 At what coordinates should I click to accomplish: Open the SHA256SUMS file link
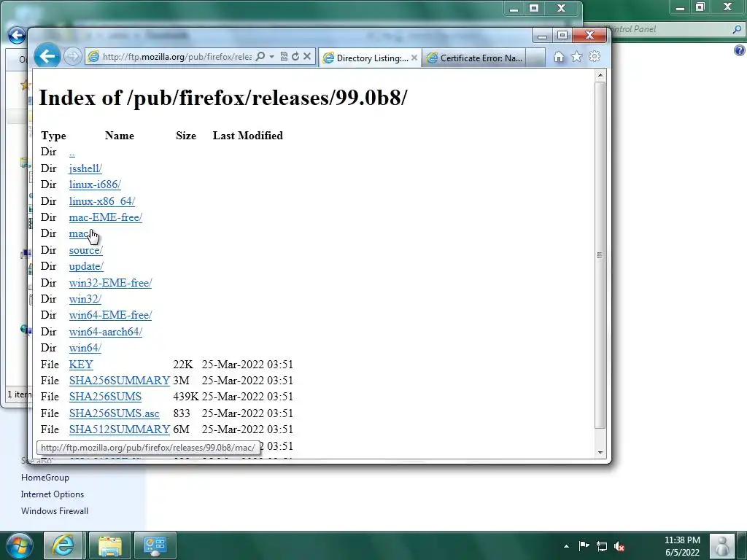[105, 397]
